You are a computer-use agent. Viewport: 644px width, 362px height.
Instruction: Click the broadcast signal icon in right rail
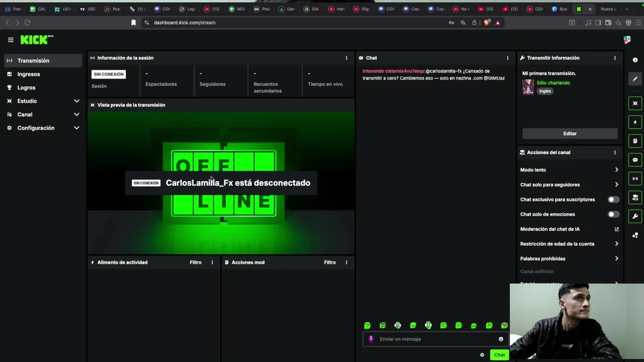pos(635,178)
